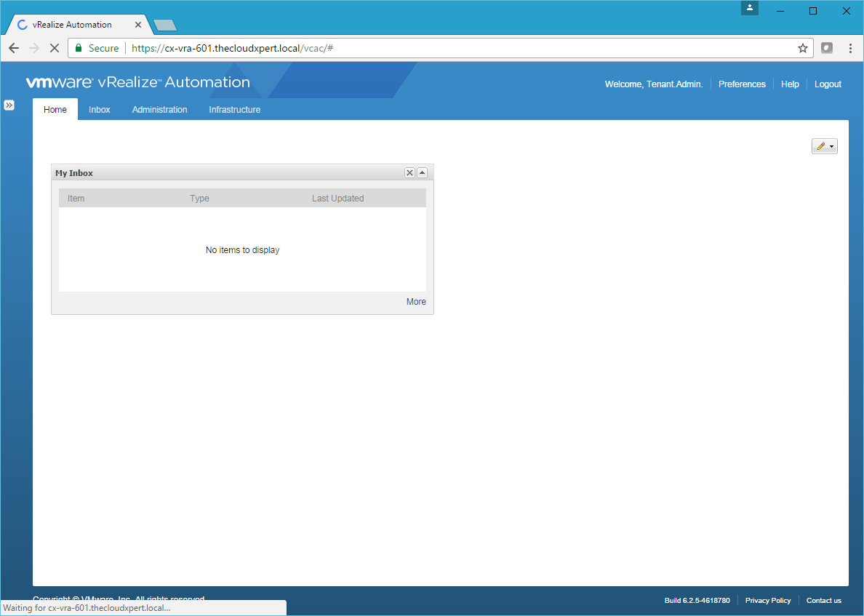Open the pencil edit dropdown
This screenshot has width=864, height=616.
pyautogui.click(x=824, y=146)
